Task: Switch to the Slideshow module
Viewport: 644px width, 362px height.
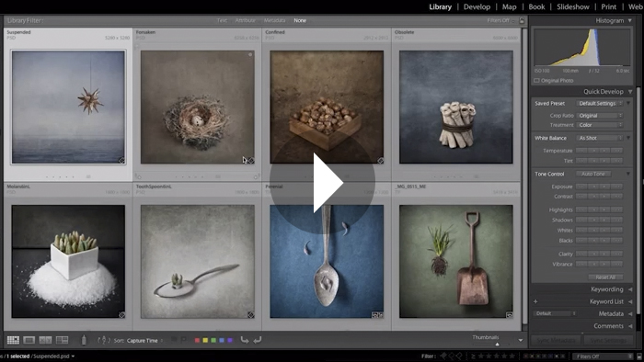Action: (573, 7)
